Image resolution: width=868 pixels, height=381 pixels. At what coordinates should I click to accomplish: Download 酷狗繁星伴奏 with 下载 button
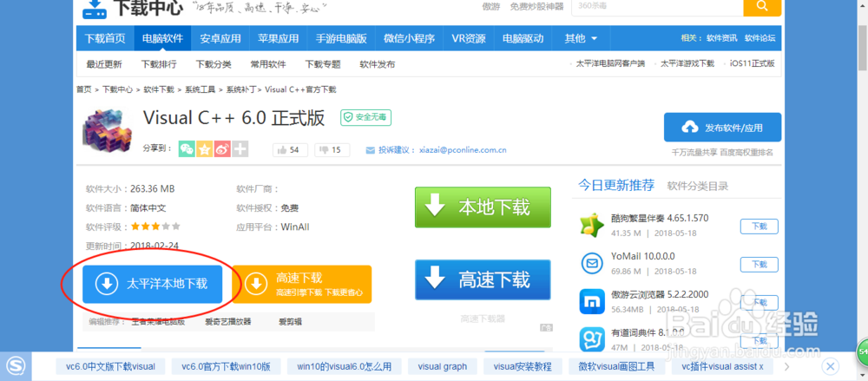tap(759, 227)
